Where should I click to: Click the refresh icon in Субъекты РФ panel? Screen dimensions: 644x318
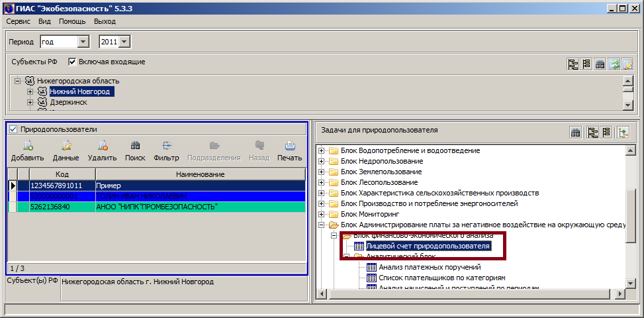[614, 64]
